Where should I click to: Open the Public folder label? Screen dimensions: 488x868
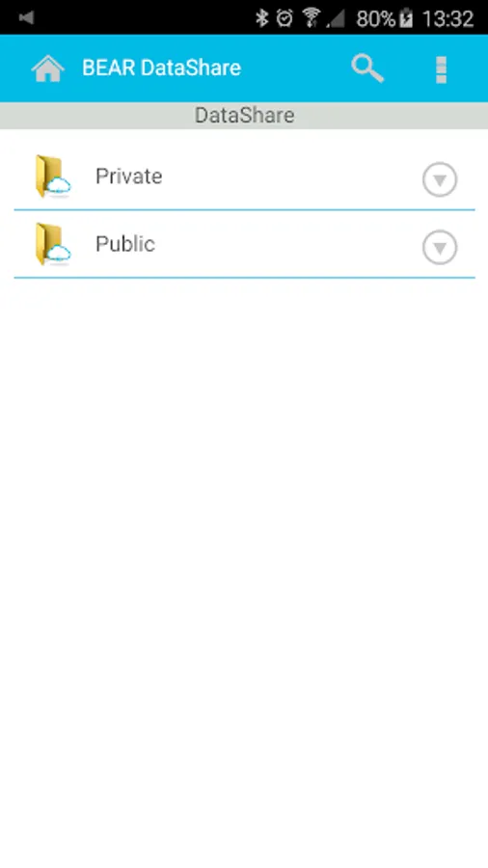125,244
